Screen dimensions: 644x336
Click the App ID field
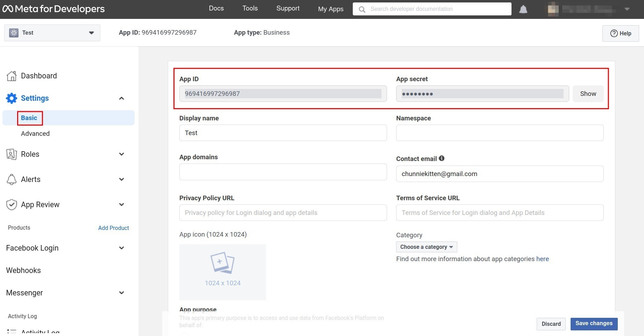(x=283, y=94)
